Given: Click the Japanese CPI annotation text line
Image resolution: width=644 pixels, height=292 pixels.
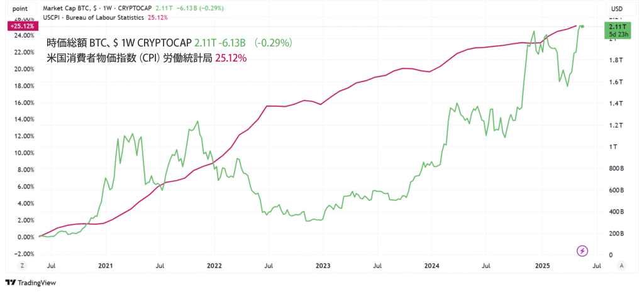Looking at the screenshot, I should 147,58.
